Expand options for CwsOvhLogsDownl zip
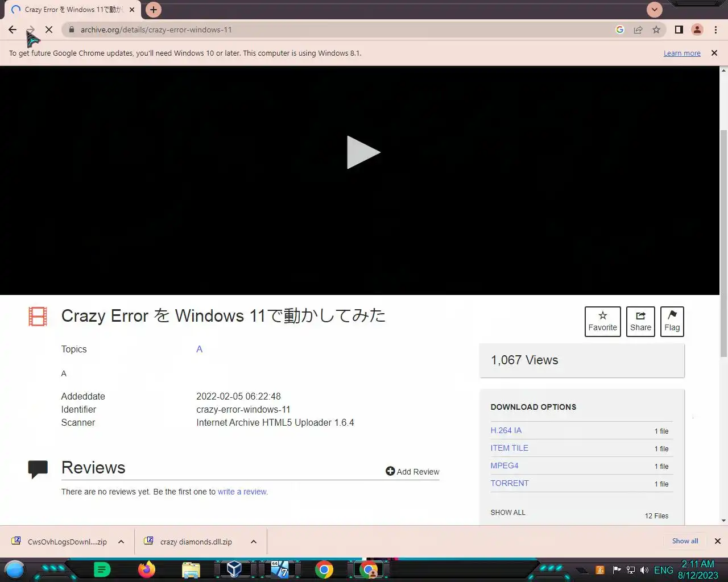The height and width of the screenshot is (582, 728). tap(121, 542)
